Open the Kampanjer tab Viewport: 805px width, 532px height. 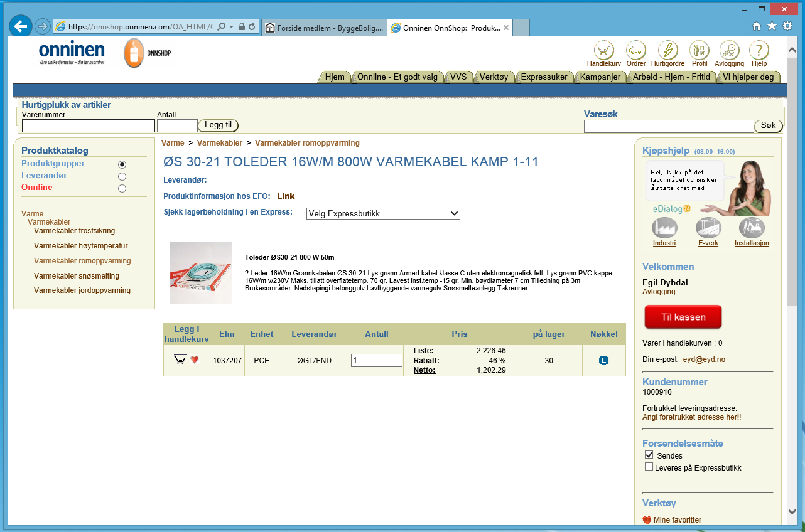[x=600, y=77]
